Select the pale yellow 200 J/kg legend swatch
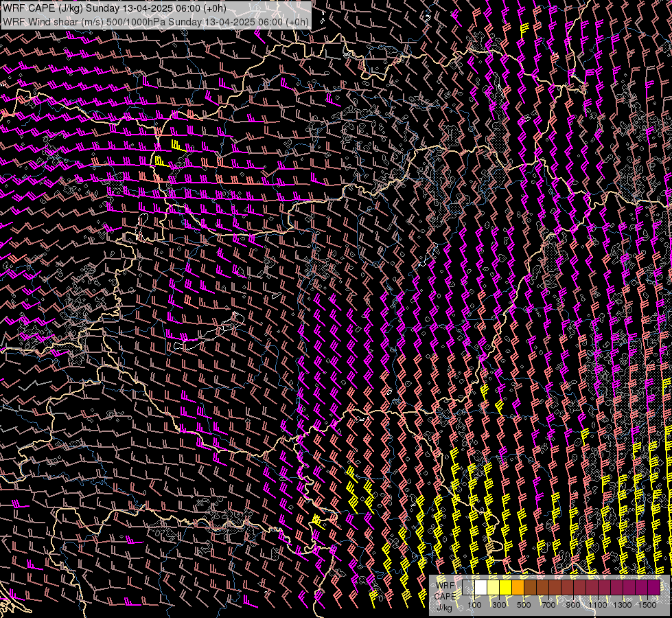Viewport: 672px width, 618px height. [x=494, y=588]
